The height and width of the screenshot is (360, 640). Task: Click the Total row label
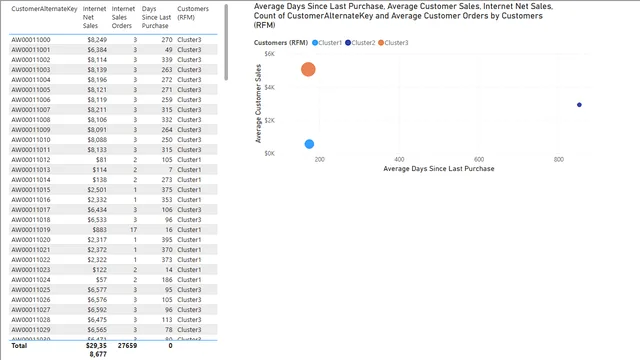19,346
